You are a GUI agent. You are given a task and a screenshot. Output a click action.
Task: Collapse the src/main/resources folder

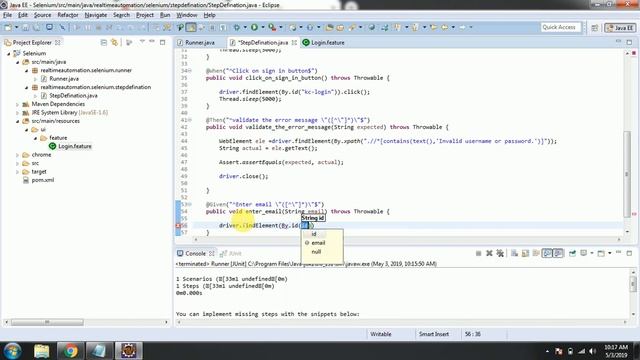point(18,121)
